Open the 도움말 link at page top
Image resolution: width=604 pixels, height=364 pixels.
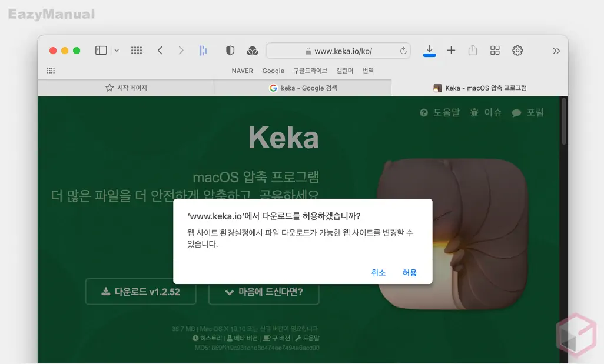click(440, 112)
